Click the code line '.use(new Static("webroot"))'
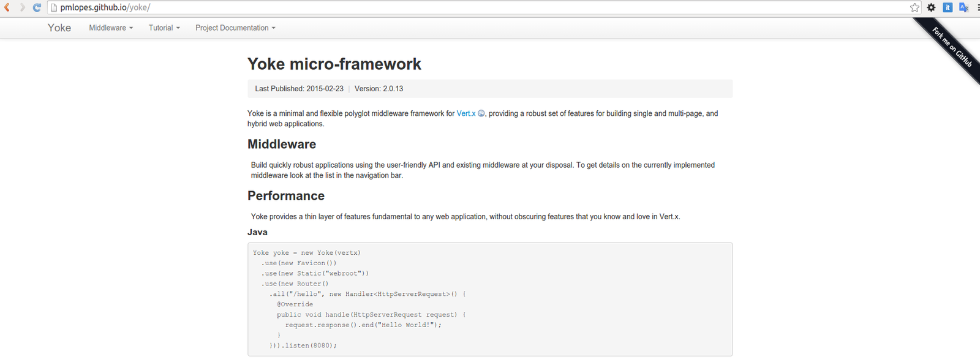The width and height of the screenshot is (980, 362). click(315, 273)
